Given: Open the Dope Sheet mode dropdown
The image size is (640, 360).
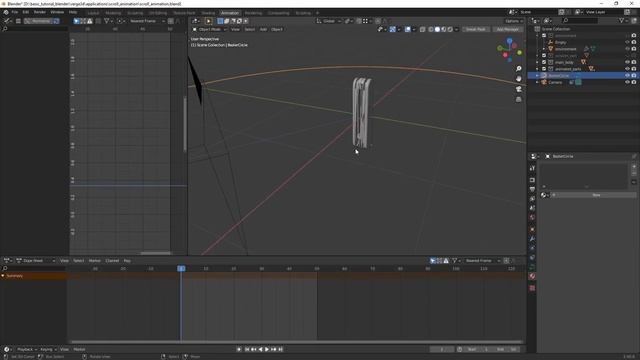Looking at the screenshot, I should 36,260.
